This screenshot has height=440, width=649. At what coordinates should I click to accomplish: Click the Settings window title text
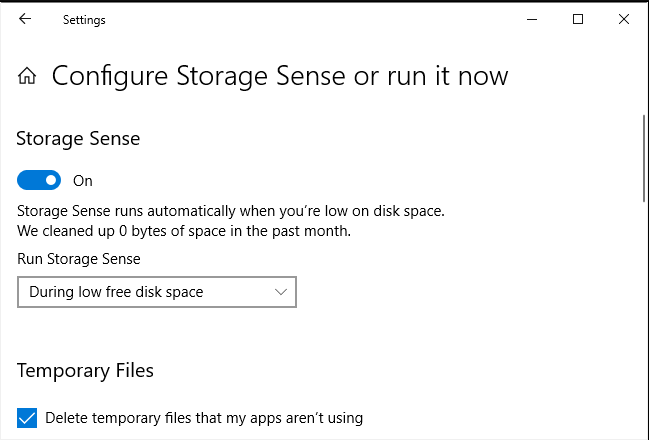[84, 20]
